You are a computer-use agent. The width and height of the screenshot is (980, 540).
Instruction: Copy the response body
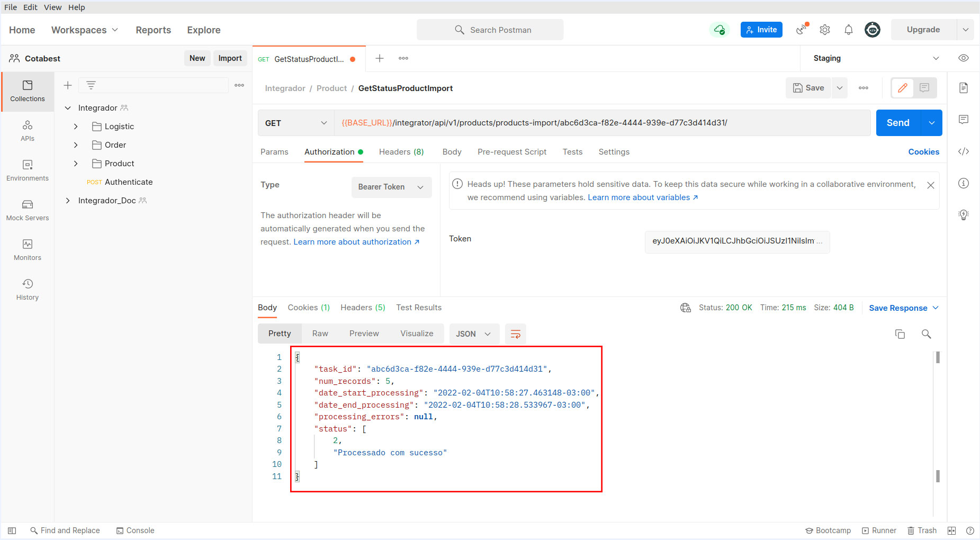(900, 334)
